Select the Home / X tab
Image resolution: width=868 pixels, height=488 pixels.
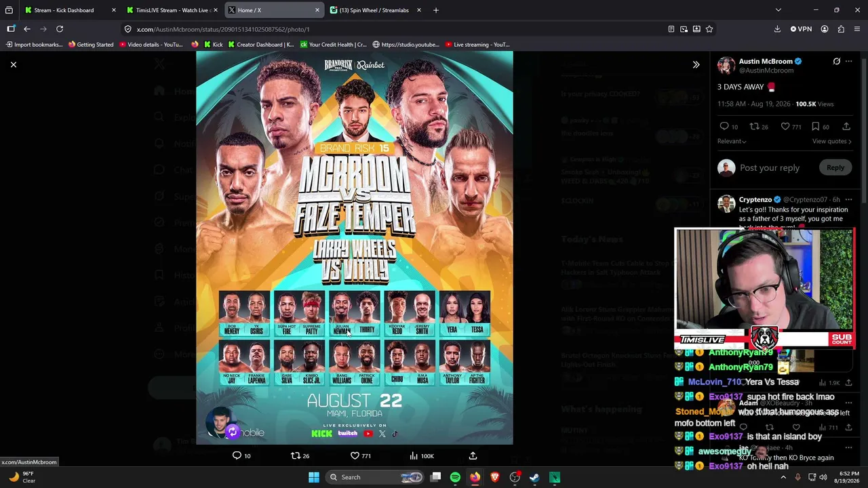(x=274, y=10)
